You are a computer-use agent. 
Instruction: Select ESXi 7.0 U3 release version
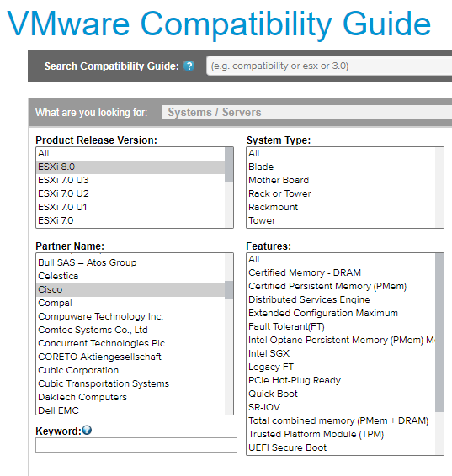(x=130, y=180)
